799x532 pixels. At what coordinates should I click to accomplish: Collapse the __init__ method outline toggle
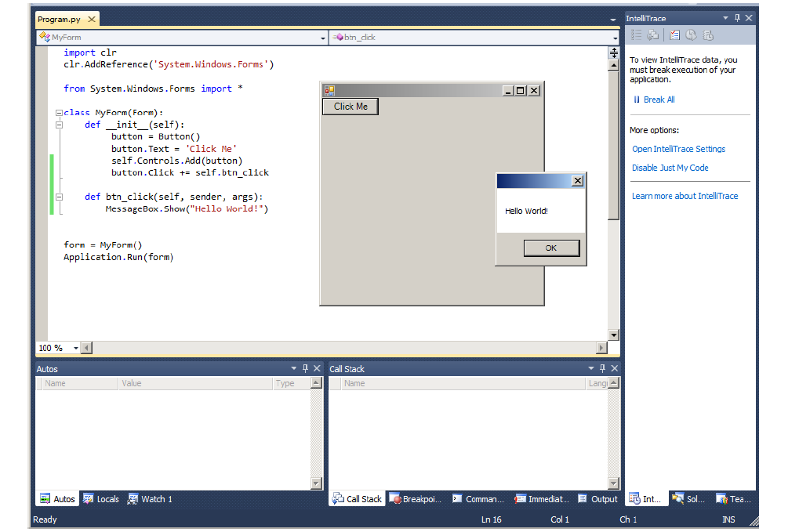click(59, 125)
